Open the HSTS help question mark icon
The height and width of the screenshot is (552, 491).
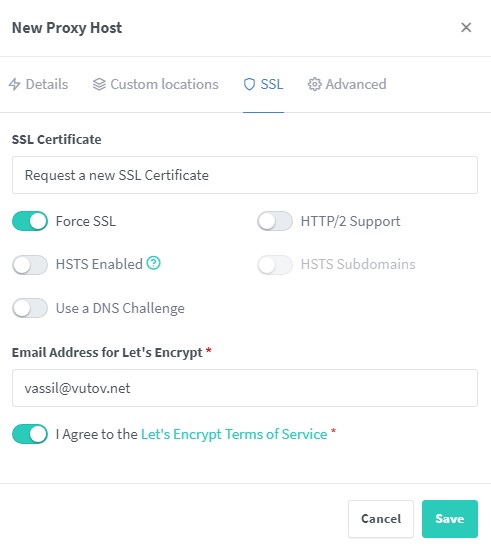(x=153, y=263)
